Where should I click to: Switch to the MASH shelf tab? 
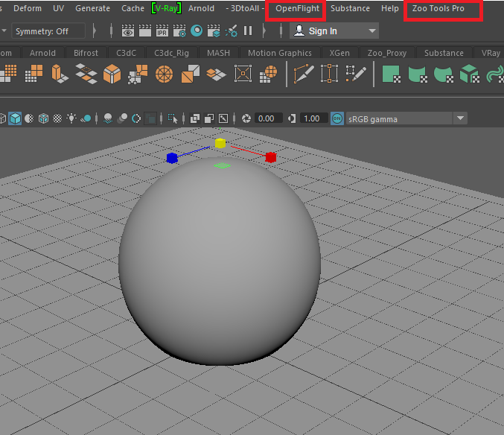218,53
